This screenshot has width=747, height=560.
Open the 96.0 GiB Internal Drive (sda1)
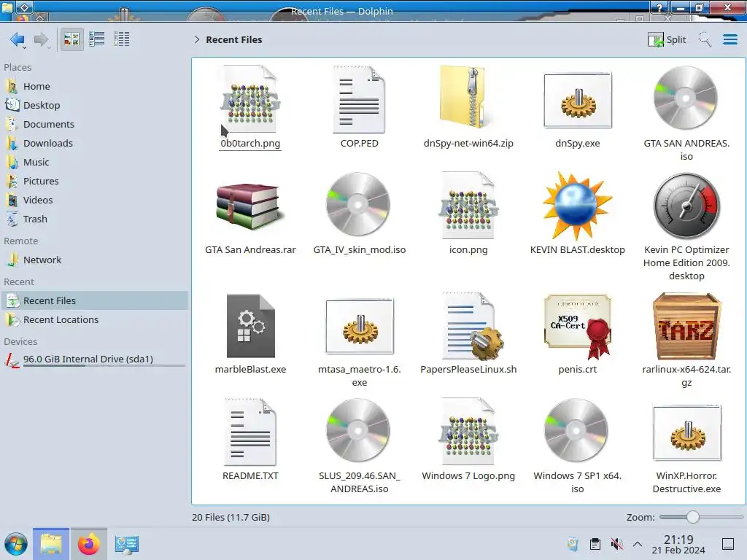coord(95,359)
